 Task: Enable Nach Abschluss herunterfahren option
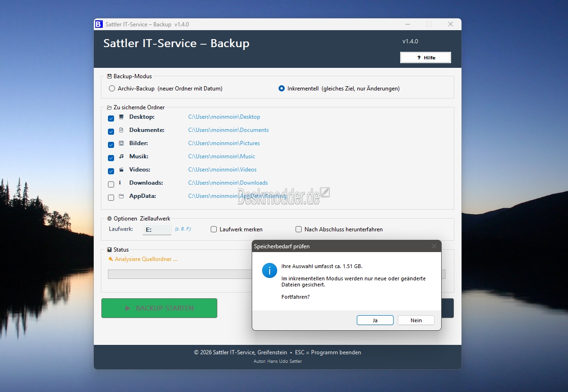[298, 229]
